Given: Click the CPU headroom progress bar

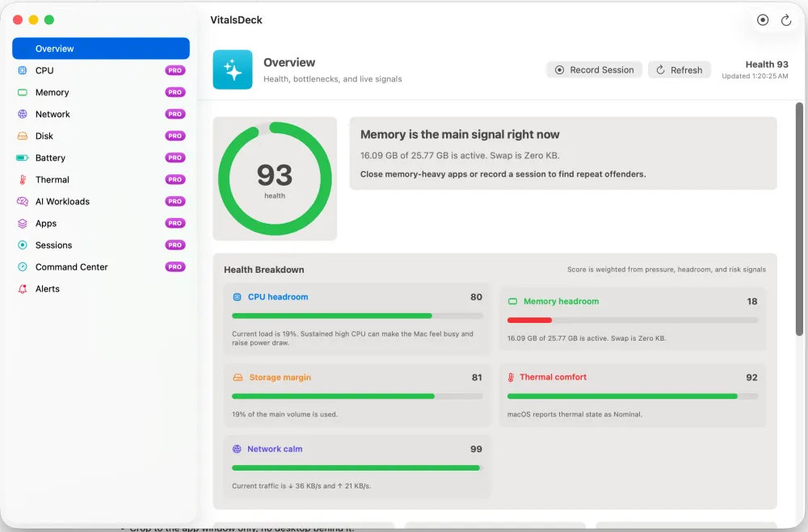Looking at the screenshot, I should point(357,316).
